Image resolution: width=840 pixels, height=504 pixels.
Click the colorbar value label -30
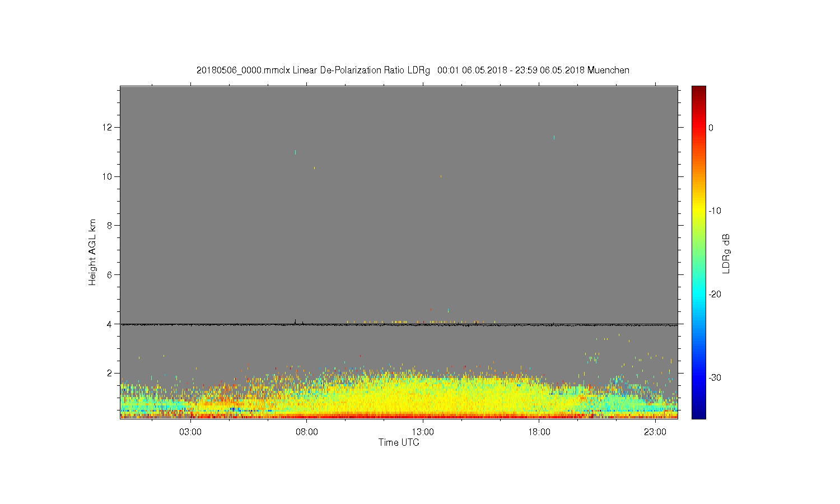[714, 378]
